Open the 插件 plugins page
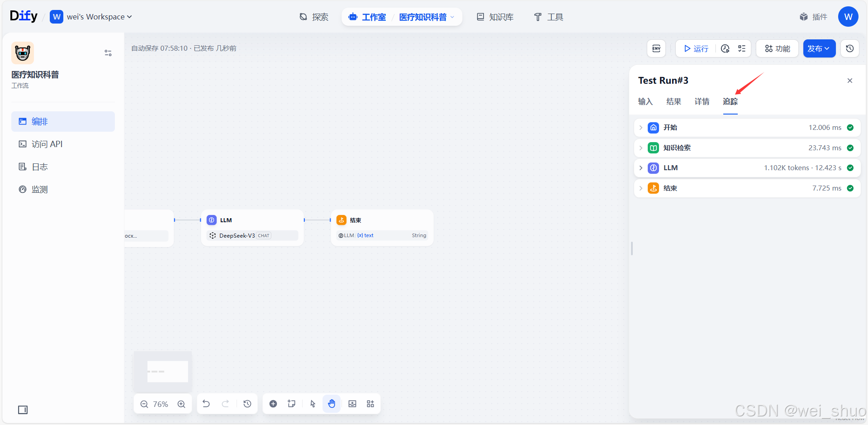The width and height of the screenshot is (868, 425). [814, 17]
